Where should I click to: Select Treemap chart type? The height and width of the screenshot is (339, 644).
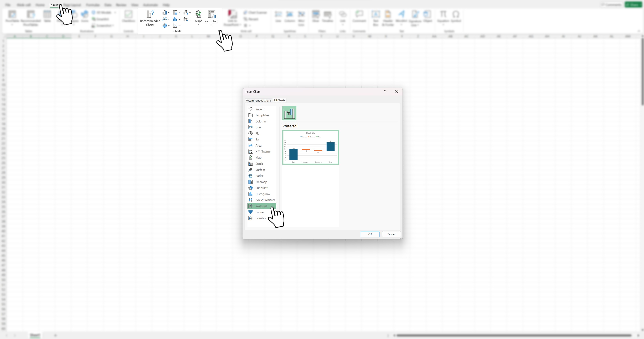click(262, 182)
